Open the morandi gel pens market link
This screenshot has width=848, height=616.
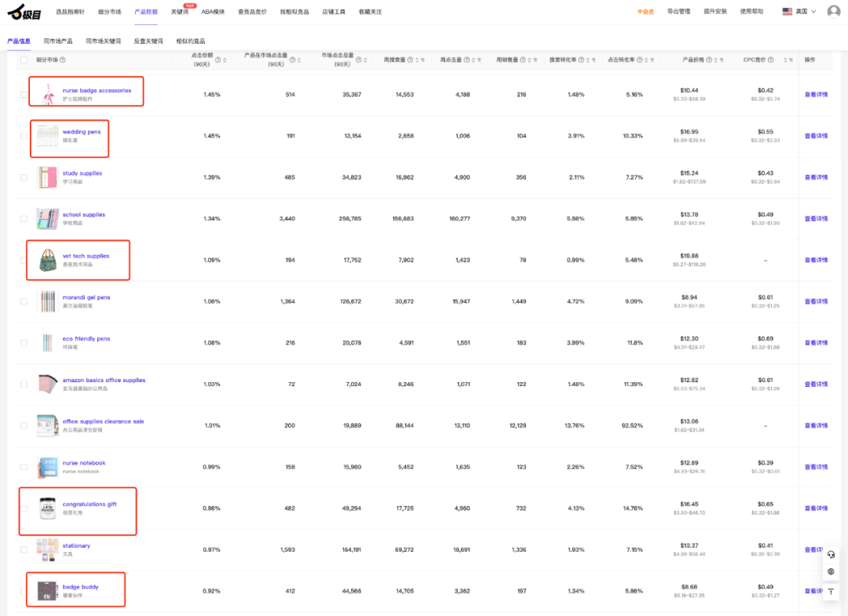[86, 297]
